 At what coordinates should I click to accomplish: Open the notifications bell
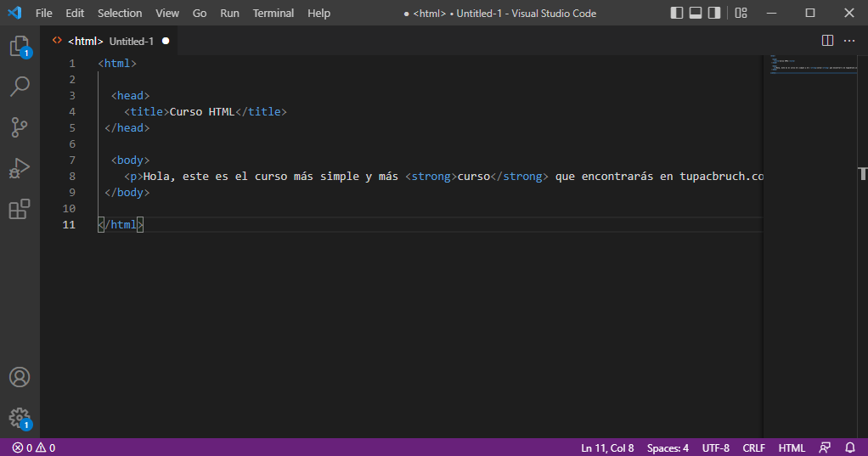pyautogui.click(x=850, y=448)
